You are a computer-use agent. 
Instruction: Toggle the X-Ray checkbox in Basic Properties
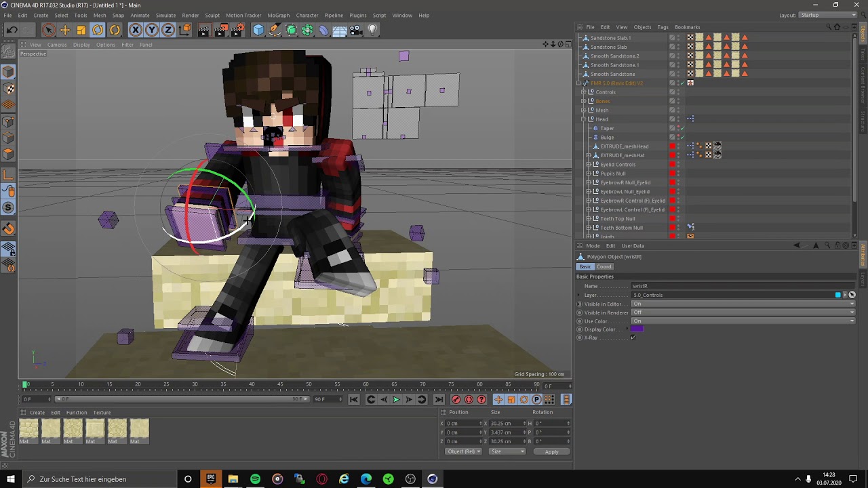(633, 338)
